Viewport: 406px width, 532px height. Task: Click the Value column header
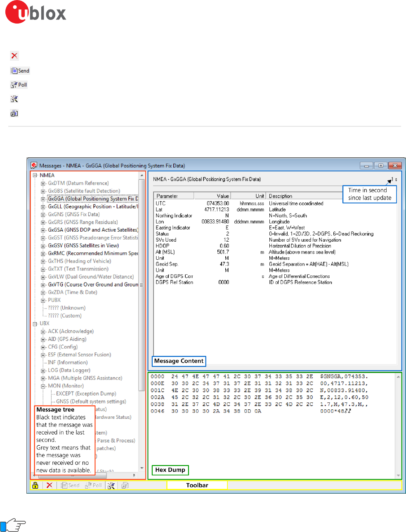pyautogui.click(x=212, y=196)
